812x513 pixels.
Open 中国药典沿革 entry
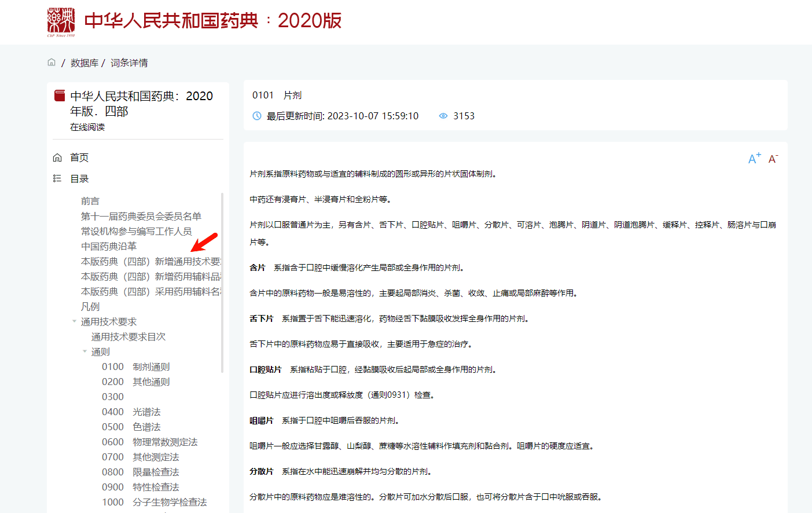(109, 246)
